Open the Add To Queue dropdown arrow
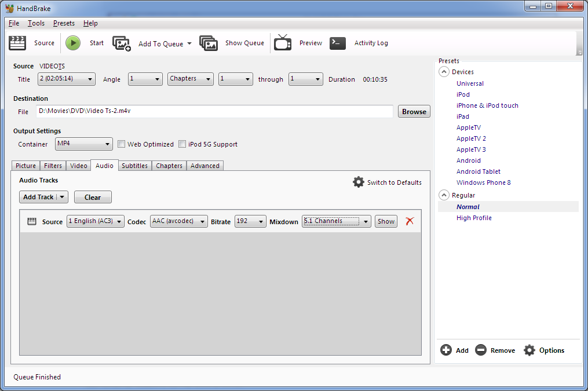Viewport: 588px width, 391px height. 189,43
